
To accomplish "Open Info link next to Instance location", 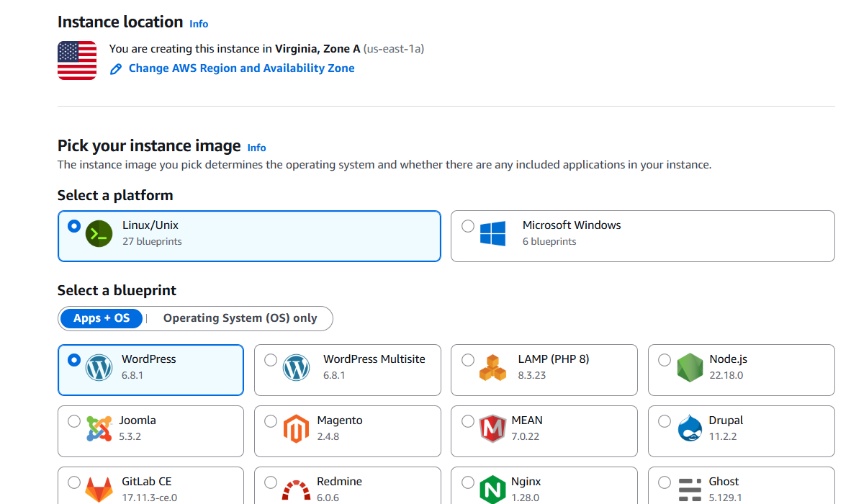I will (199, 24).
